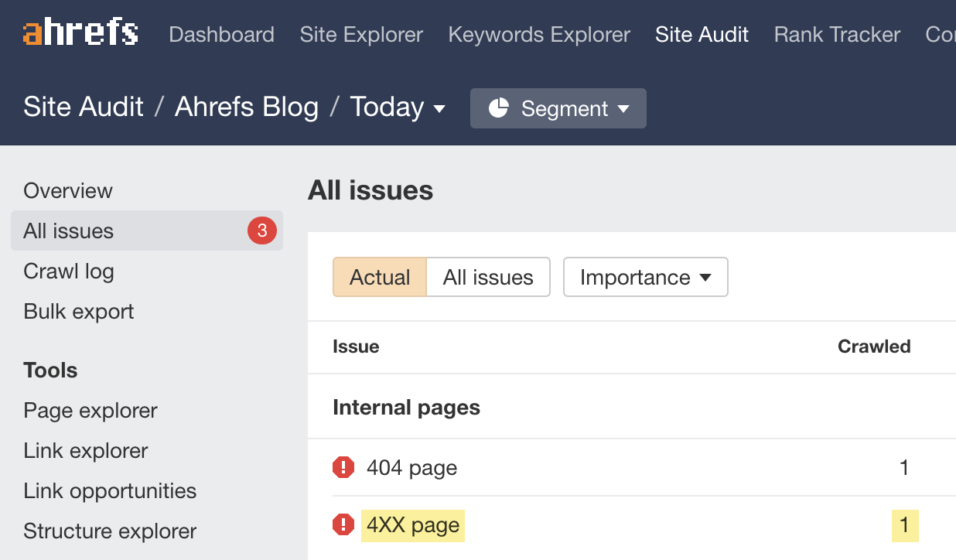Navigate to Dashboard in the top menu
Screen dimensions: 956x560
(221, 34)
